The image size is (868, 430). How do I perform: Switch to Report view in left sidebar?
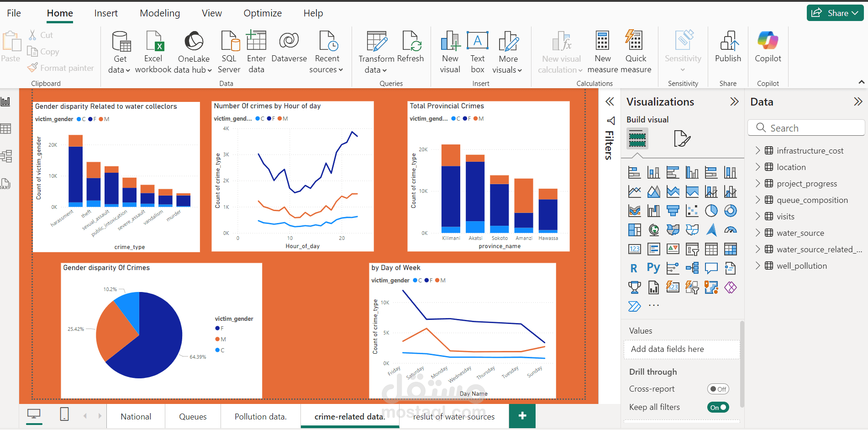click(5, 101)
